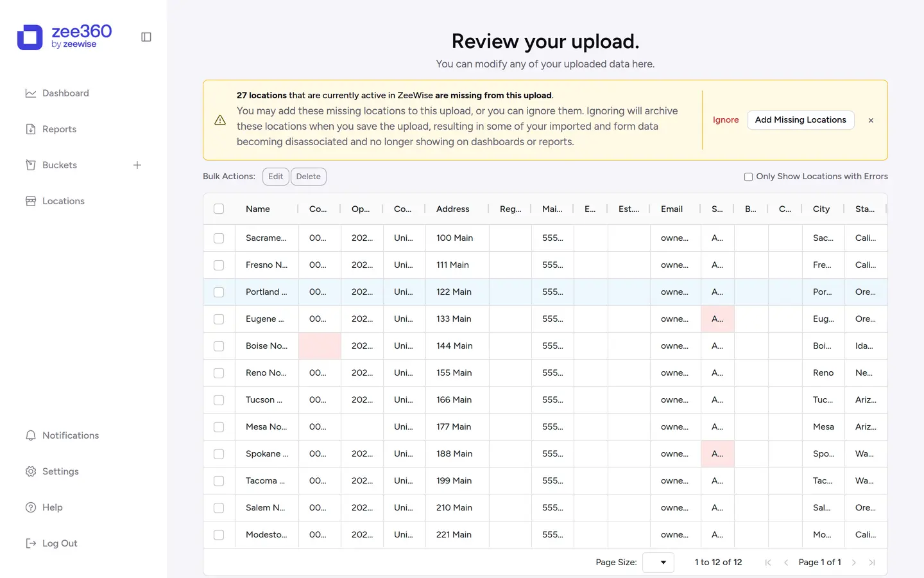Open the Settings menu item
Viewport: 924px width, 578px height.
(60, 471)
